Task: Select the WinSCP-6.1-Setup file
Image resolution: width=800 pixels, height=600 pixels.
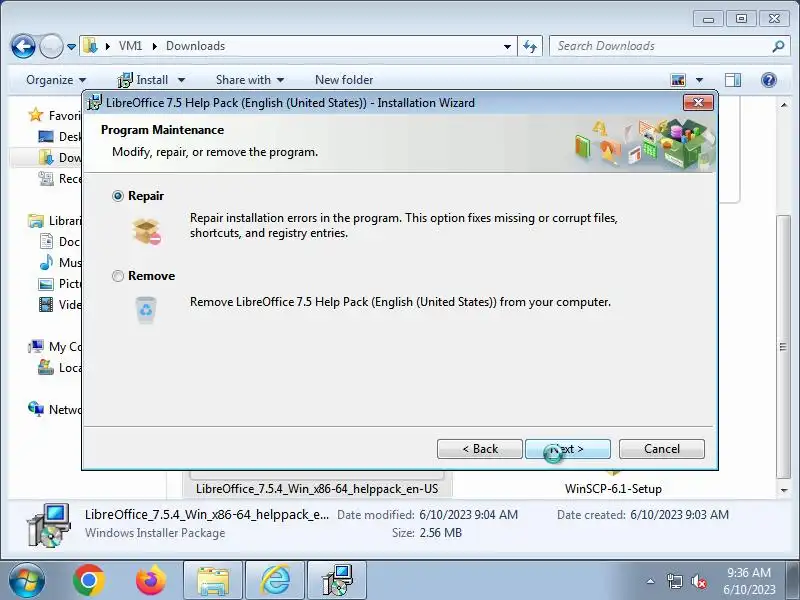Action: (x=613, y=488)
